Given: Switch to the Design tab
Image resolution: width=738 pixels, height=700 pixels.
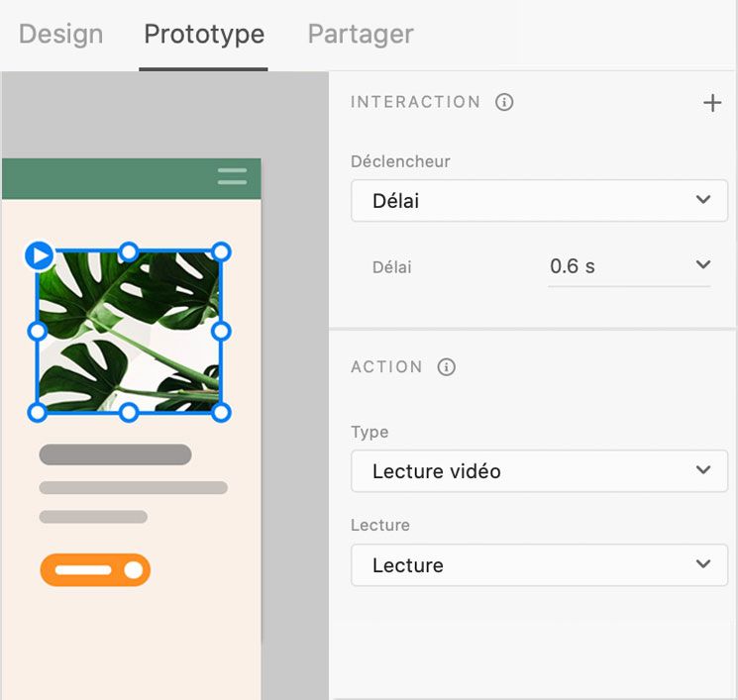Looking at the screenshot, I should 60,35.
